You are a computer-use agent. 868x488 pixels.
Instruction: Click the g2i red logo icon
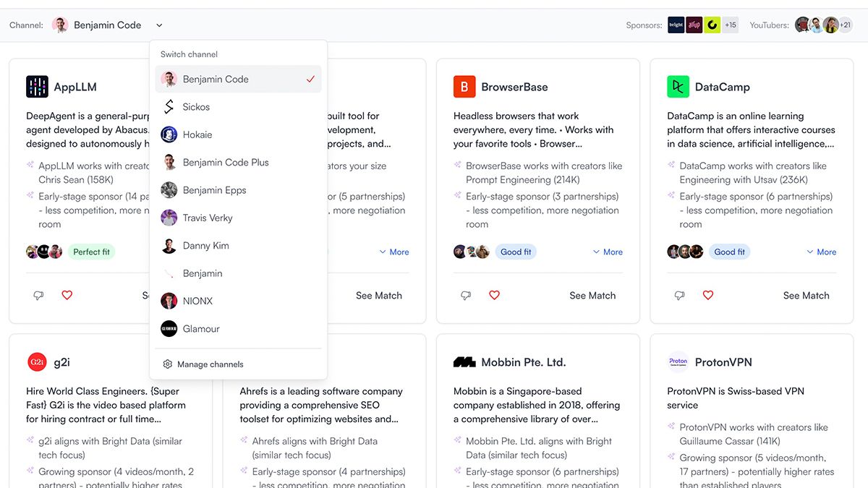(x=37, y=362)
